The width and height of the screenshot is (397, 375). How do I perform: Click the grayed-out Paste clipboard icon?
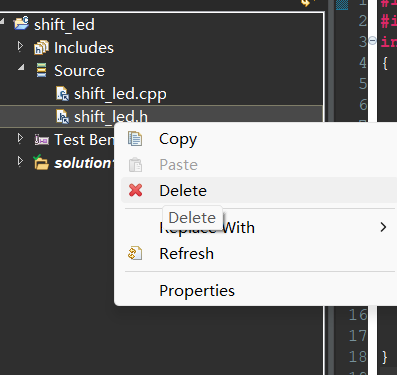pos(135,165)
